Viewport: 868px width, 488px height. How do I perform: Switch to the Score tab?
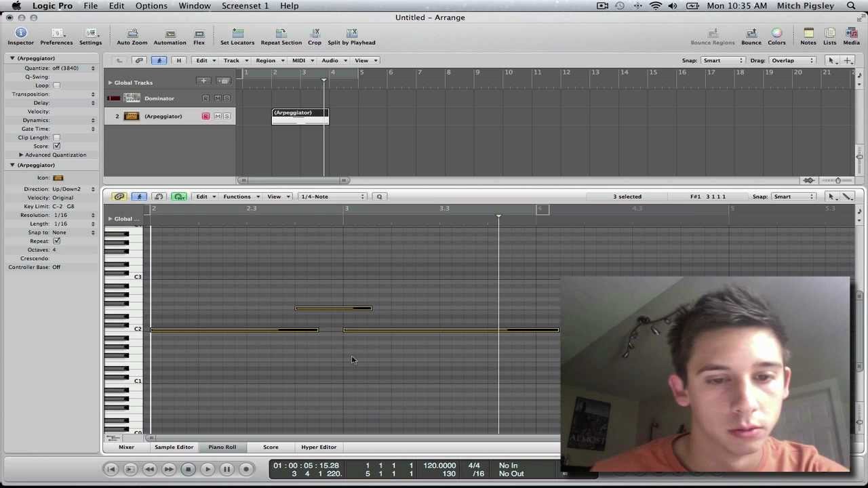pos(271,447)
